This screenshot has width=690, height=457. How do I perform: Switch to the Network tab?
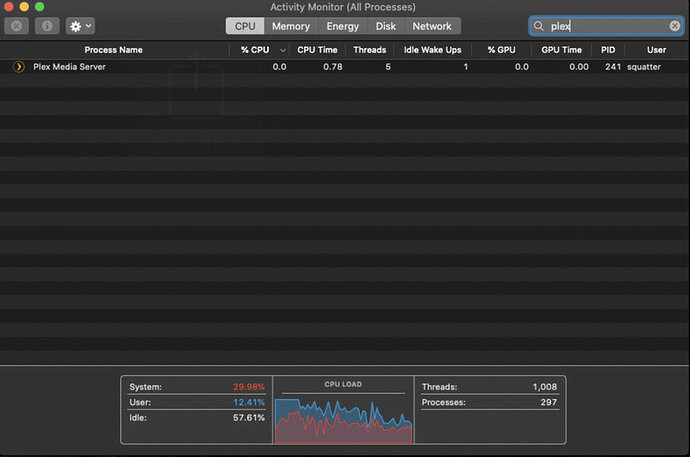432,26
